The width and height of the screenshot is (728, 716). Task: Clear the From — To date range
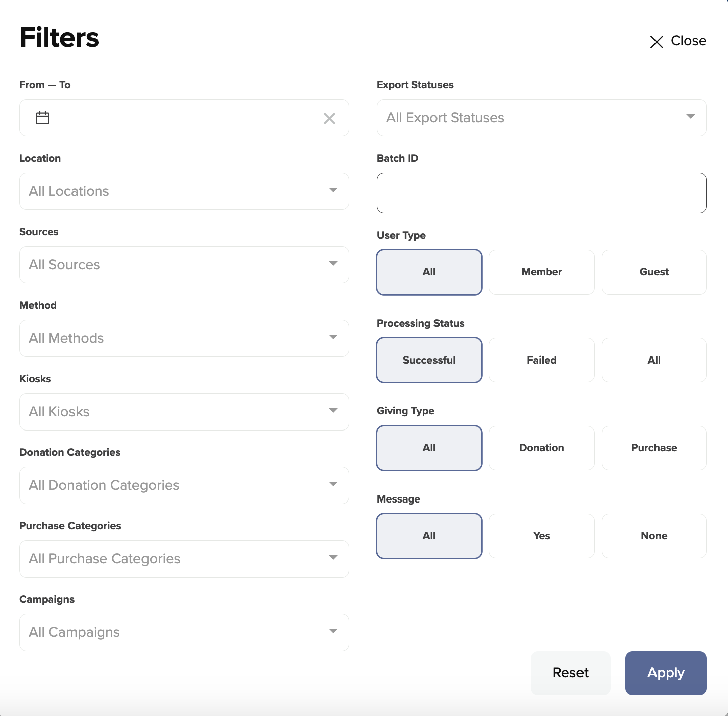click(x=329, y=119)
